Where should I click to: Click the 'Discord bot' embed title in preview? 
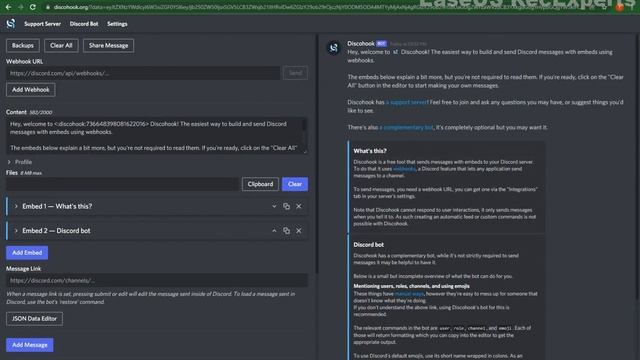[x=368, y=244]
